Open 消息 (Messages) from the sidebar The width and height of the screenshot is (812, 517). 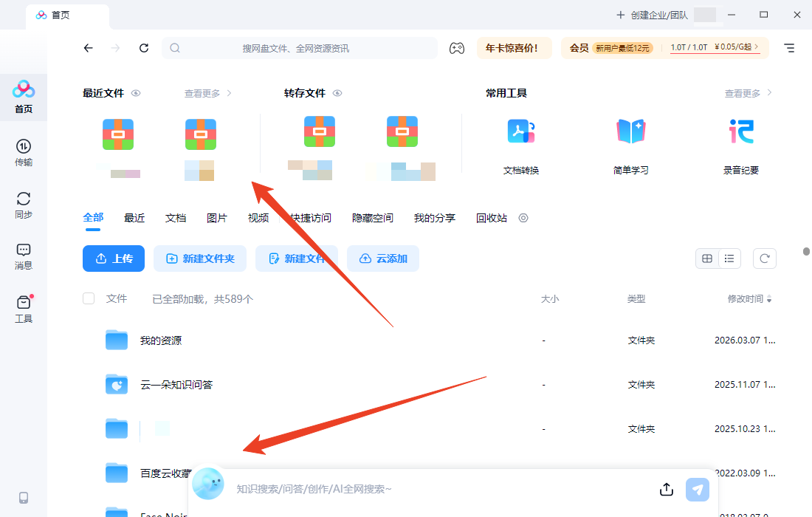(x=23, y=253)
